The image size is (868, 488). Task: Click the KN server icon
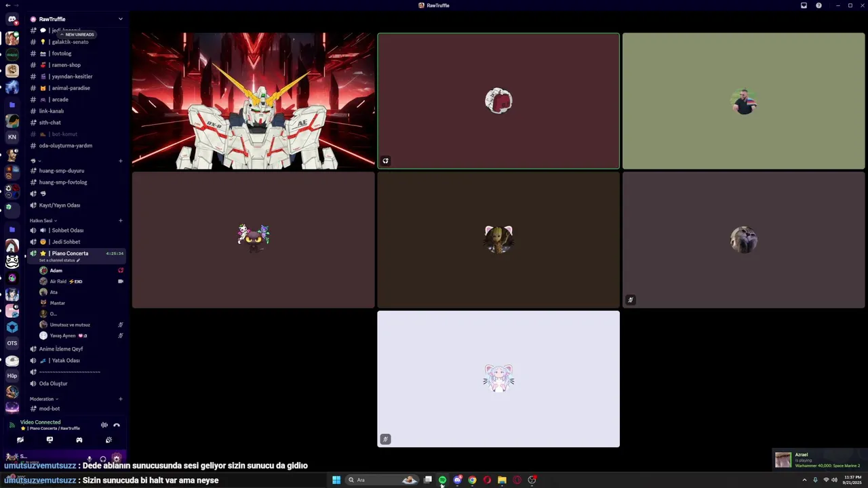coord(12,137)
